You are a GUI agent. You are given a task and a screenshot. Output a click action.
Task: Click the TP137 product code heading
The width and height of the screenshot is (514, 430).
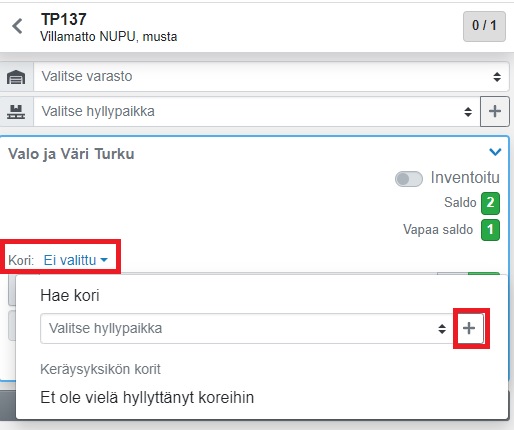64,19
